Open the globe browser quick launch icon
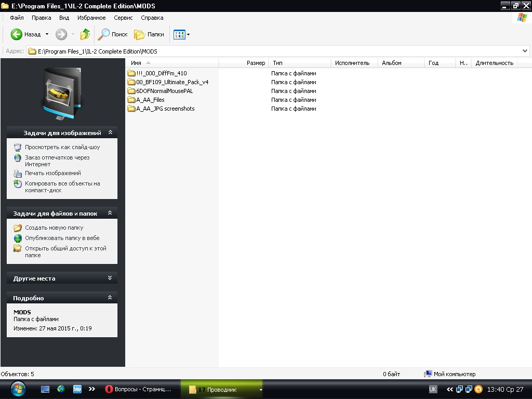Image resolution: width=532 pixels, height=399 pixels. [x=61, y=389]
